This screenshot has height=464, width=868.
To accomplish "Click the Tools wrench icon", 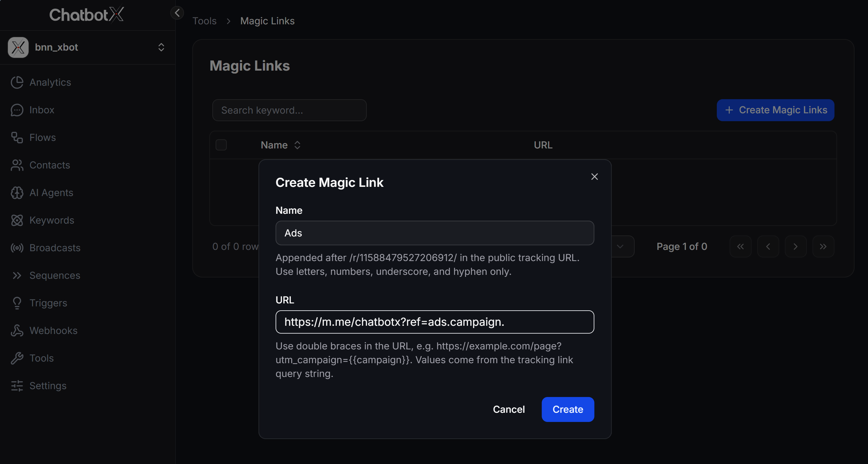I will pos(17,359).
